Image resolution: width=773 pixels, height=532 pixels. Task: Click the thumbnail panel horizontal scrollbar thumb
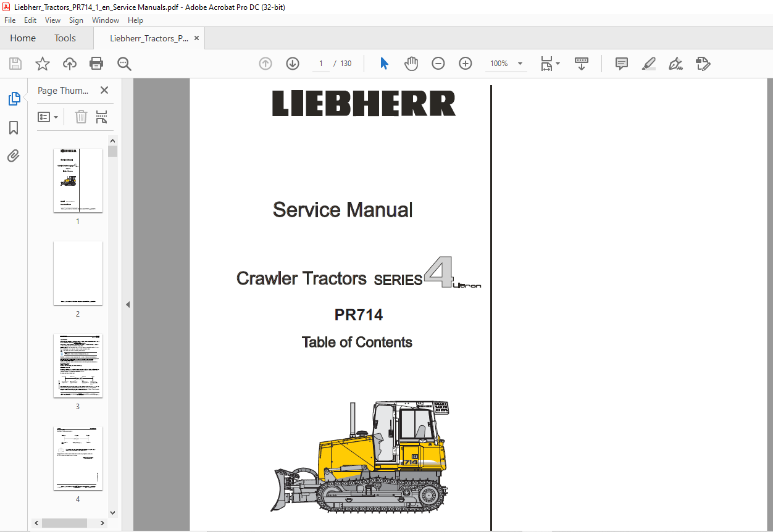pyautogui.click(x=65, y=523)
